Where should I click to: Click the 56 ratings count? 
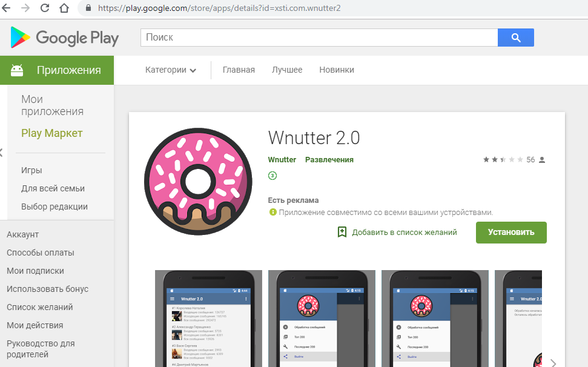click(530, 160)
